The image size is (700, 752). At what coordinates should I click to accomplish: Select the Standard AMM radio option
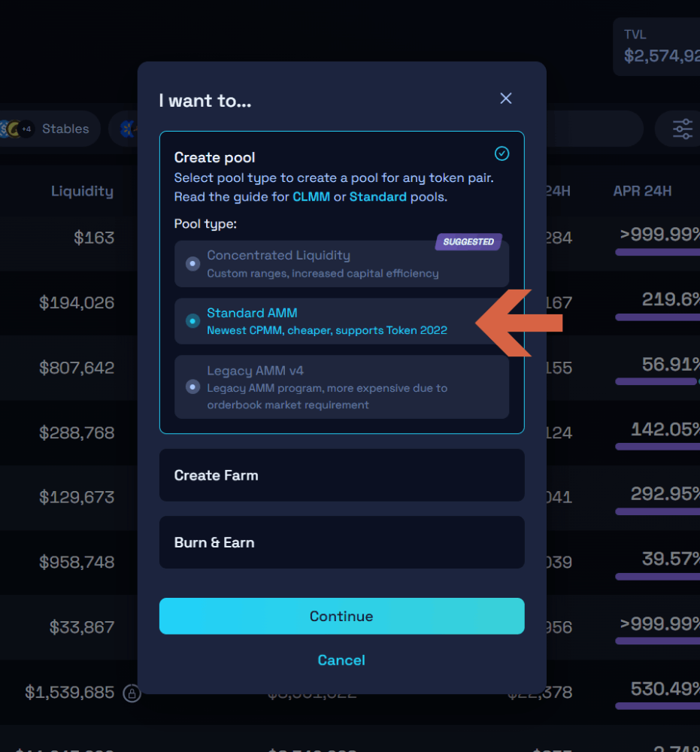tap(192, 321)
